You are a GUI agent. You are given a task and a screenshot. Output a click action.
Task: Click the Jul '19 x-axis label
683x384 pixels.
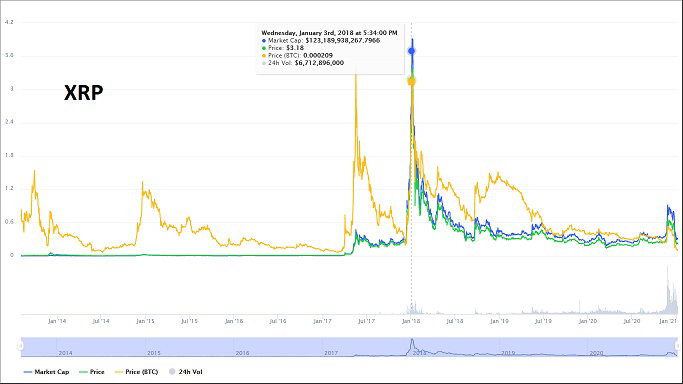[x=543, y=321]
